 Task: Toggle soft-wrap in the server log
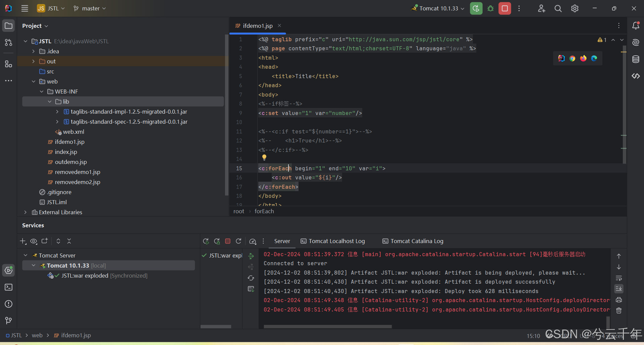(619, 278)
